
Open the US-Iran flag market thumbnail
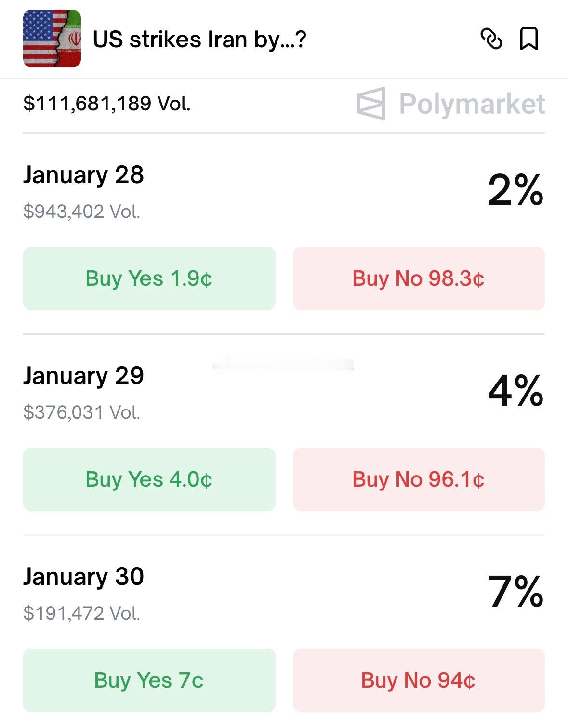pos(52,39)
